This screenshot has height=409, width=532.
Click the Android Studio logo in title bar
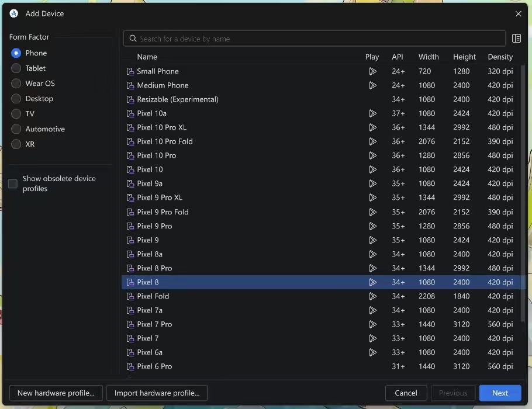[x=14, y=13]
